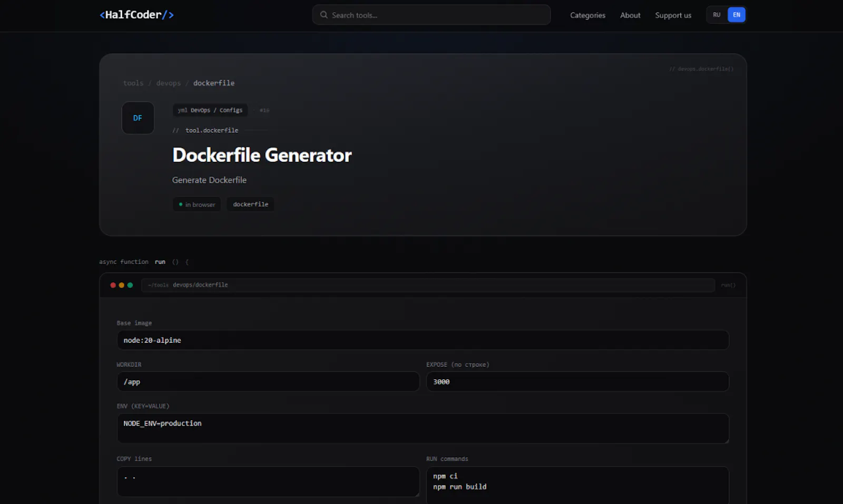The image size is (843, 504).
Task: Select the green window dot
Action: [x=130, y=285]
